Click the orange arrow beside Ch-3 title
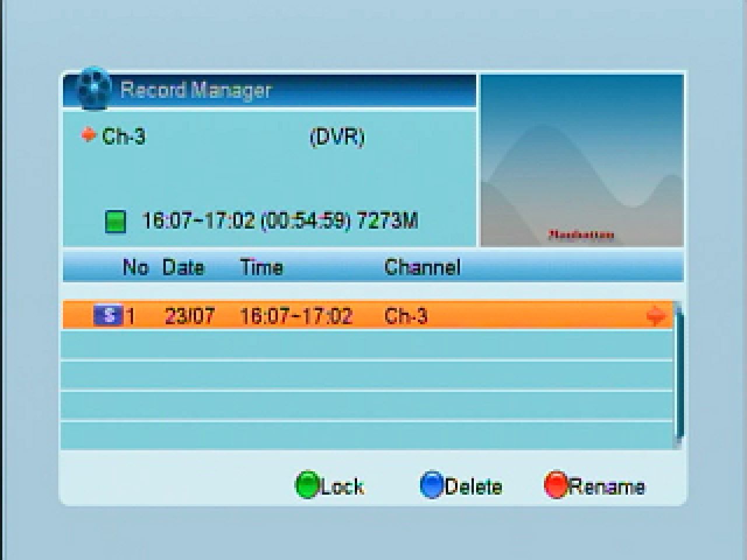 point(88,135)
